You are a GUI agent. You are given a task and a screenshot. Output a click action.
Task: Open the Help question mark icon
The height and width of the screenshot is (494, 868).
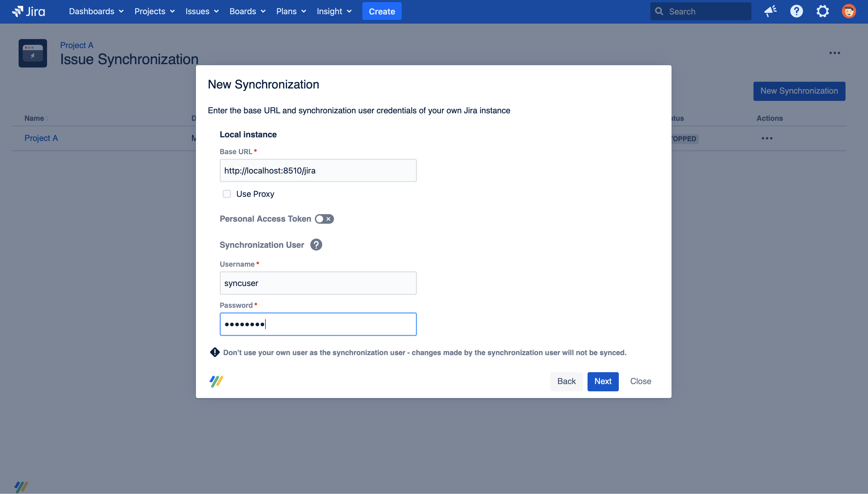[796, 11]
